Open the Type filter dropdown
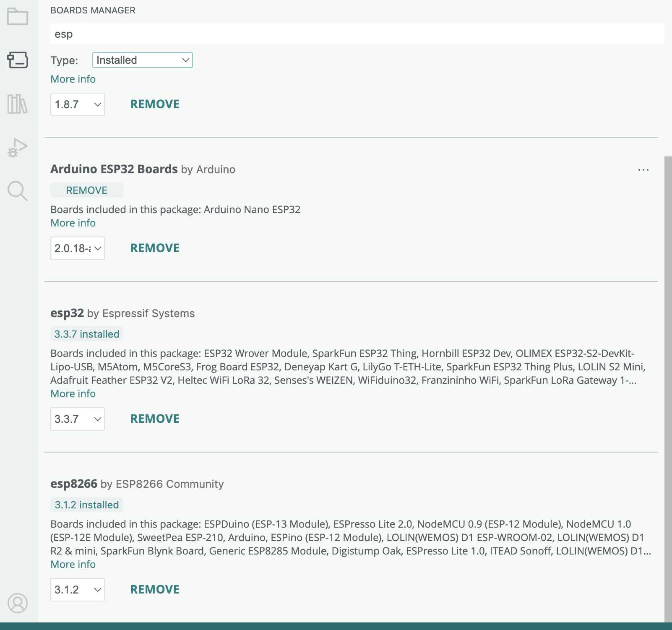The image size is (672, 630). [x=142, y=60]
